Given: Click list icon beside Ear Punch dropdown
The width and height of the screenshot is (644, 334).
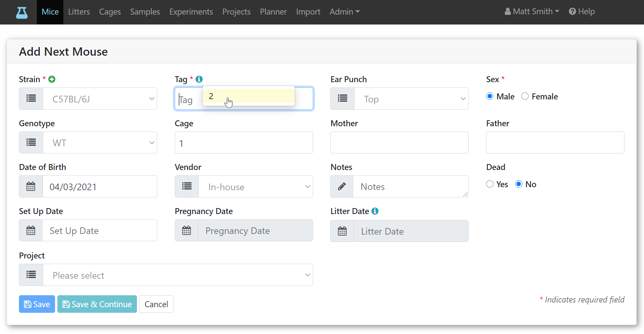Looking at the screenshot, I should (343, 98).
